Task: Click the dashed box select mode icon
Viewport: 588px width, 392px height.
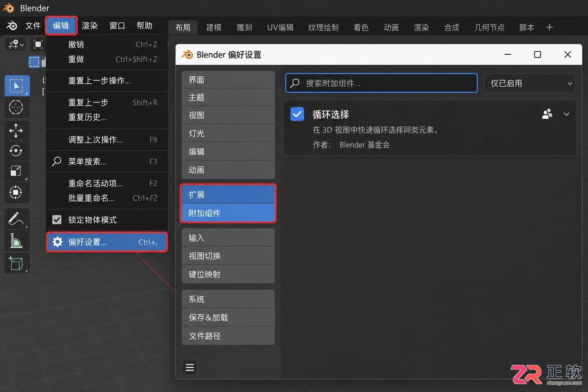Action: (x=34, y=62)
